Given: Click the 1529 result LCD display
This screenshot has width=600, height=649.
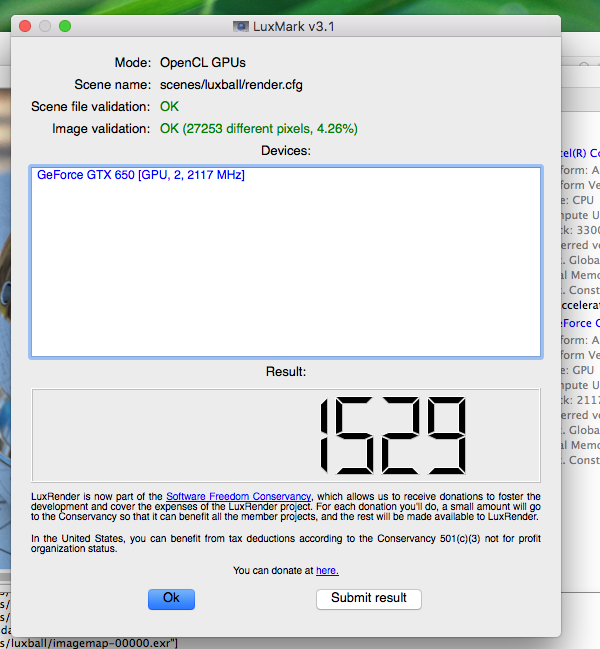Looking at the screenshot, I should [286, 435].
